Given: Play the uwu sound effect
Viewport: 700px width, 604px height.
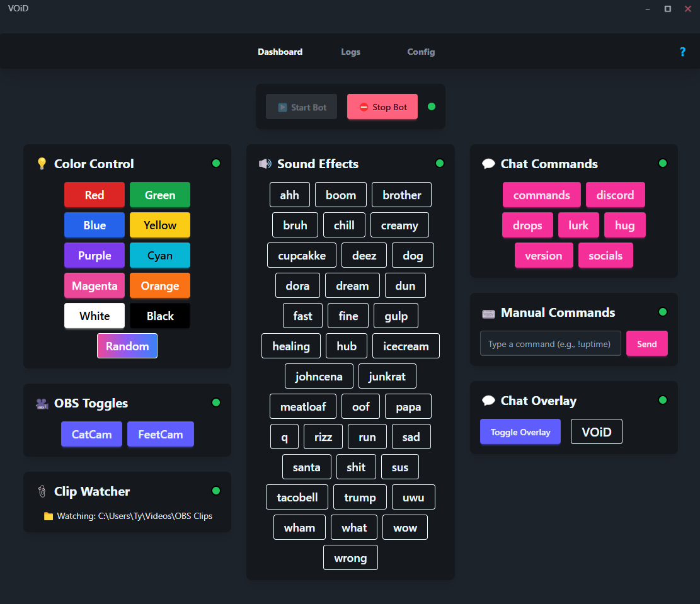Looking at the screenshot, I should pyautogui.click(x=413, y=498).
